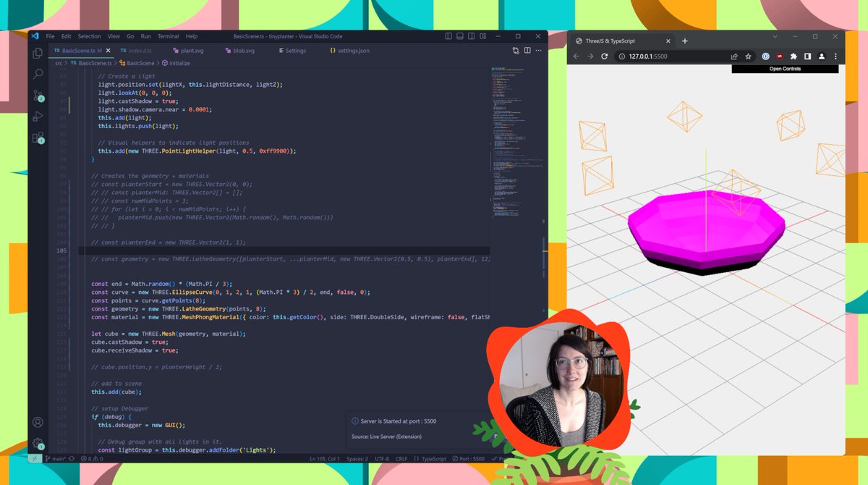Open the Open Controls bar in the page
Screen dimensions: 868x485
[x=785, y=69]
